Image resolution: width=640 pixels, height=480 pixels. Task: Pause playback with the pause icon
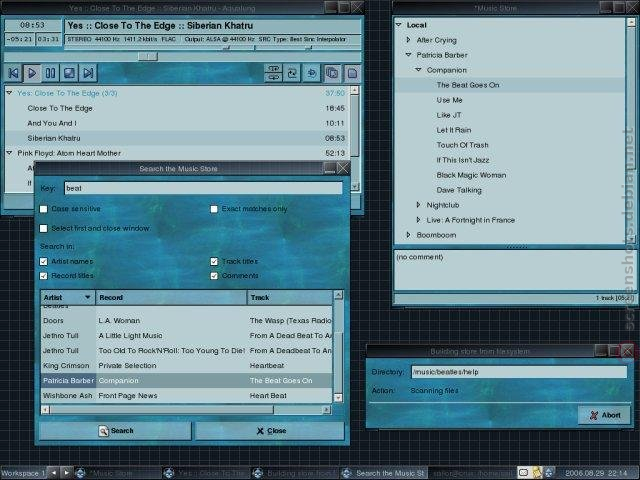point(51,73)
